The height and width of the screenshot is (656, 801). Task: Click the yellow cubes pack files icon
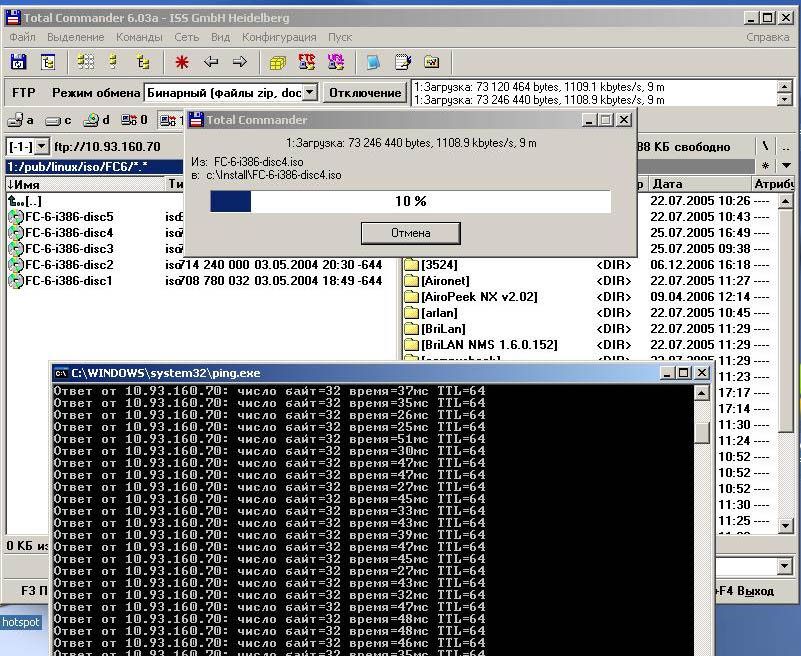277,62
